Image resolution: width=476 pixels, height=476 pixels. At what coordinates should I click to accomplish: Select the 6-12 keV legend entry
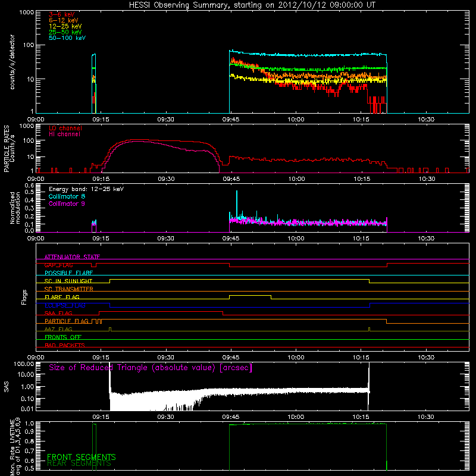pyautogui.click(x=64, y=20)
